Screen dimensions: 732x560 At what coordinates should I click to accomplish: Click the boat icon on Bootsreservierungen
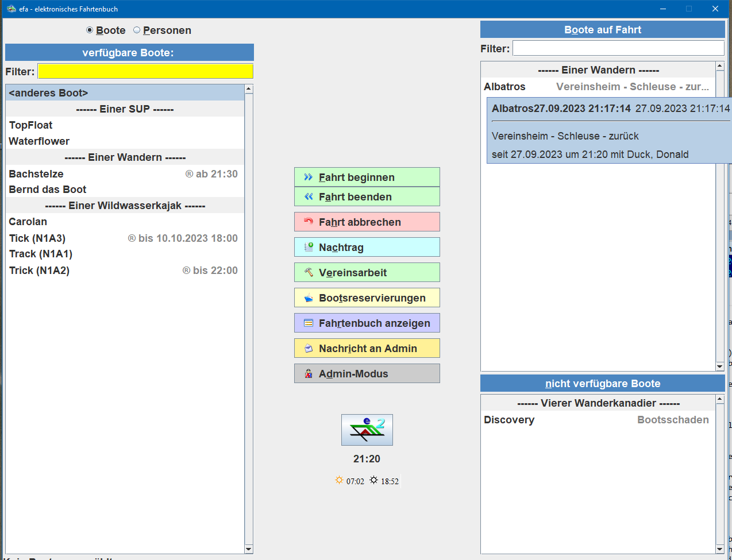click(309, 298)
